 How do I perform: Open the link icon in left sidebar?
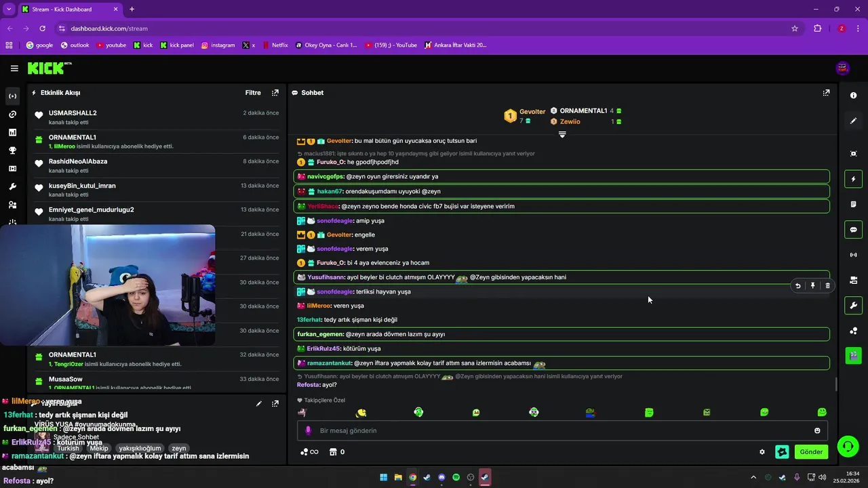pos(12,115)
